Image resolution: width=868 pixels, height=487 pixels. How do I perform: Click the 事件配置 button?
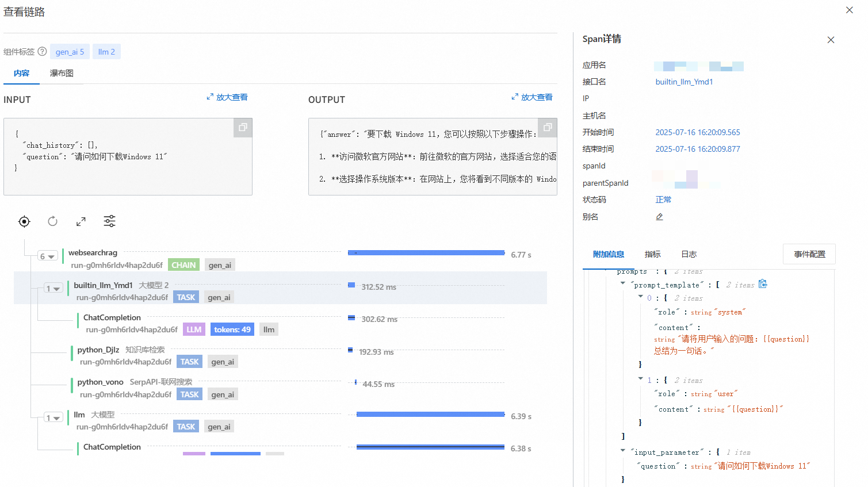coord(809,254)
